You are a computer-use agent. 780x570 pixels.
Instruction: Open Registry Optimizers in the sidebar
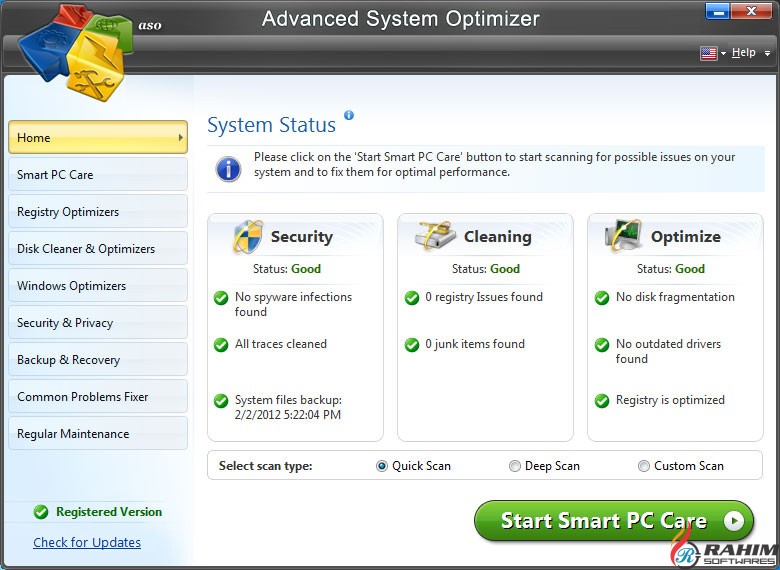pos(98,211)
